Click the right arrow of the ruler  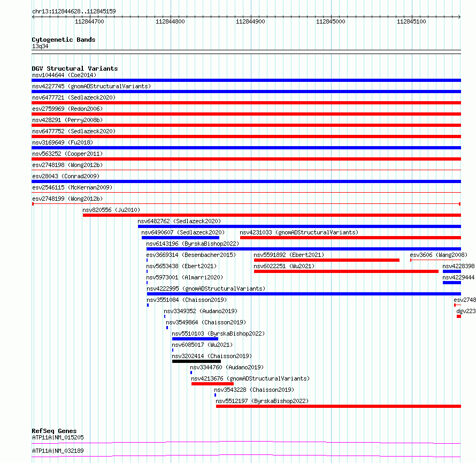pyautogui.click(x=459, y=17)
